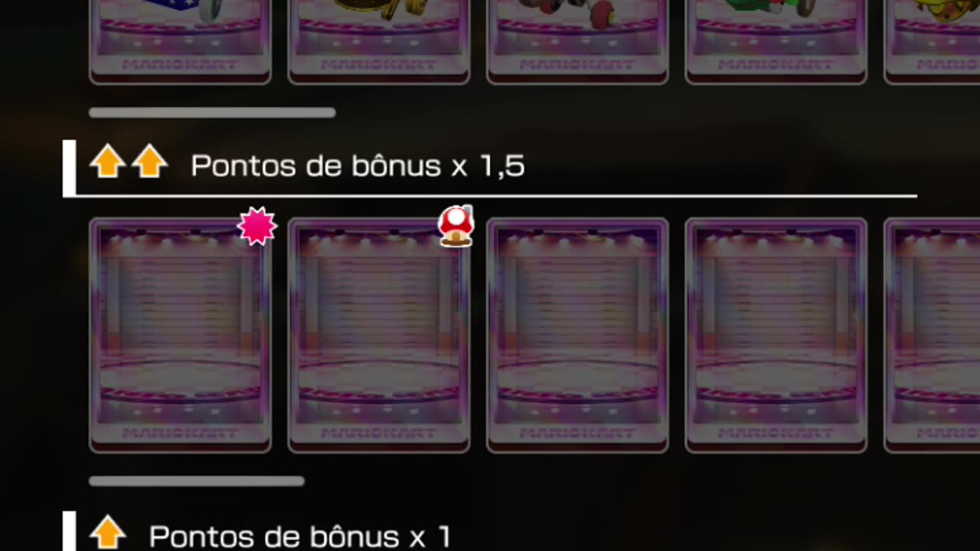Select the partially visible yellow kart card
The width and height of the screenshot is (980, 551).
click(932, 41)
